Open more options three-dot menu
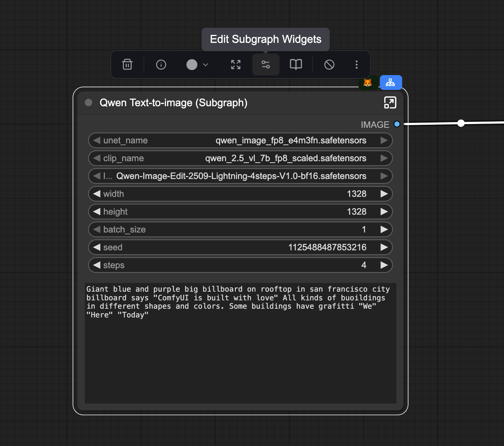 point(357,64)
